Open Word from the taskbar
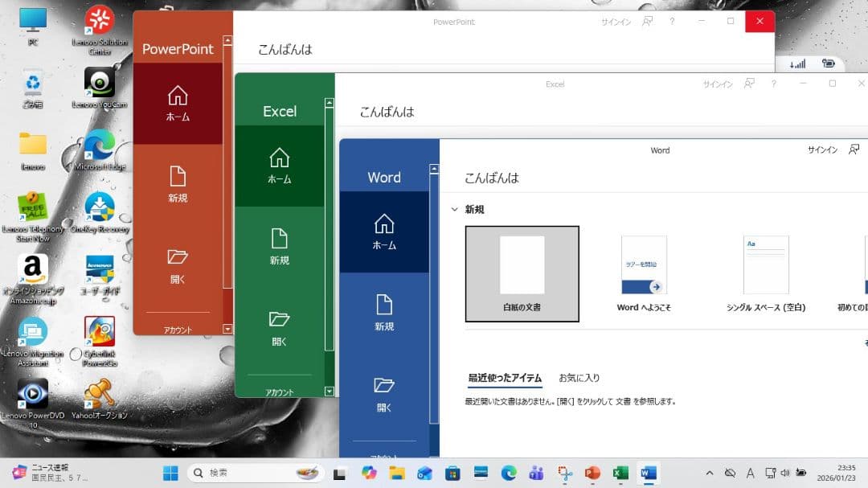868x488 pixels. coord(648,473)
